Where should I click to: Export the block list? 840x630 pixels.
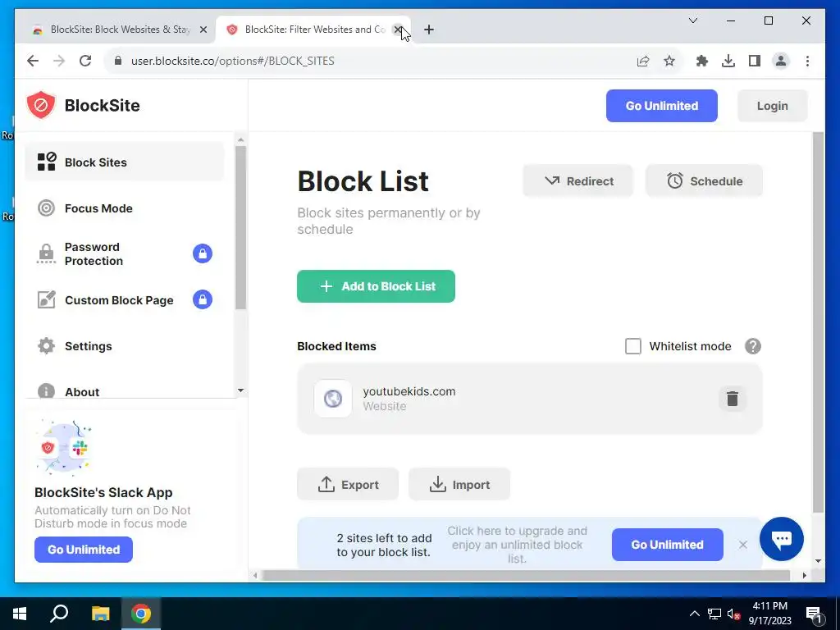coord(348,484)
